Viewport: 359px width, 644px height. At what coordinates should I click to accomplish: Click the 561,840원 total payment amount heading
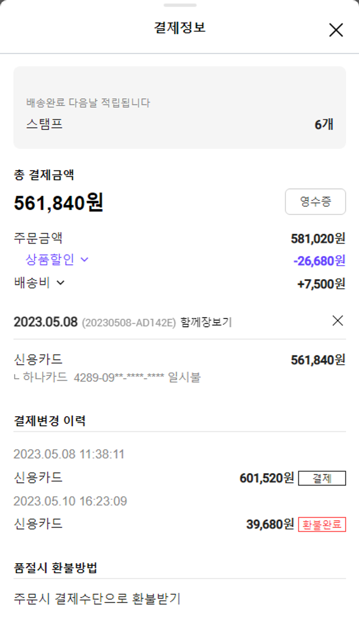pyautogui.click(x=58, y=203)
